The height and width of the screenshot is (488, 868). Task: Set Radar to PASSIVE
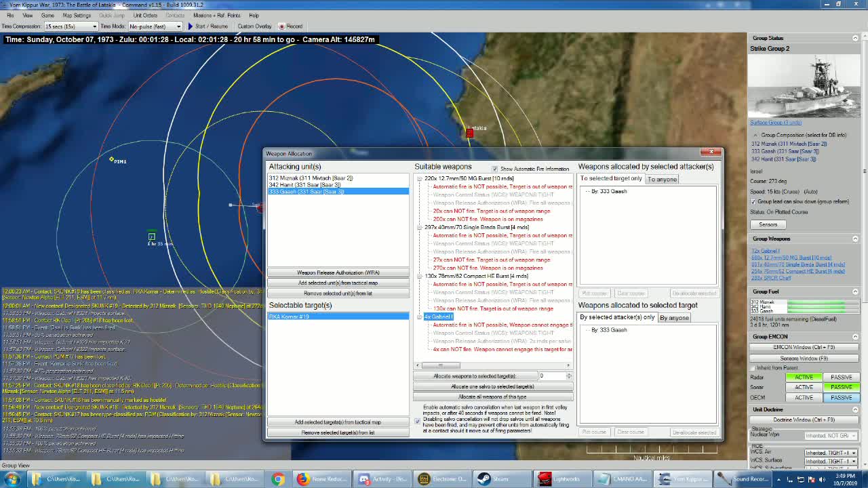coord(841,377)
